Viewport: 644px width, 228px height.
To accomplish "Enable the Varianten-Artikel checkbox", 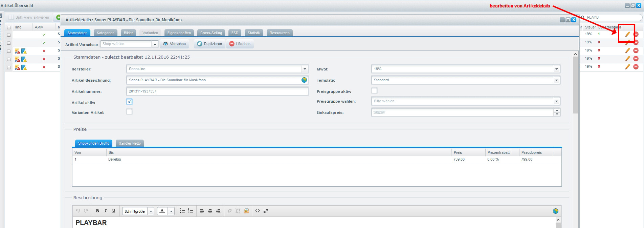I will point(129,111).
